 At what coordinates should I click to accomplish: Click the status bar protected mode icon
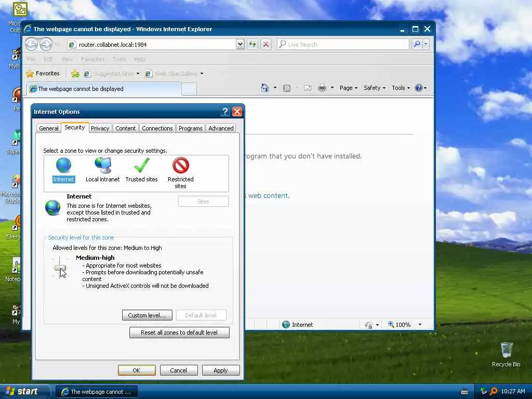pyautogui.click(x=368, y=325)
